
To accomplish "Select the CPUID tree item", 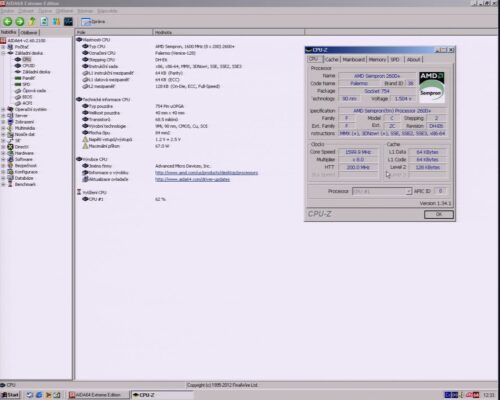I will pyautogui.click(x=29, y=66).
